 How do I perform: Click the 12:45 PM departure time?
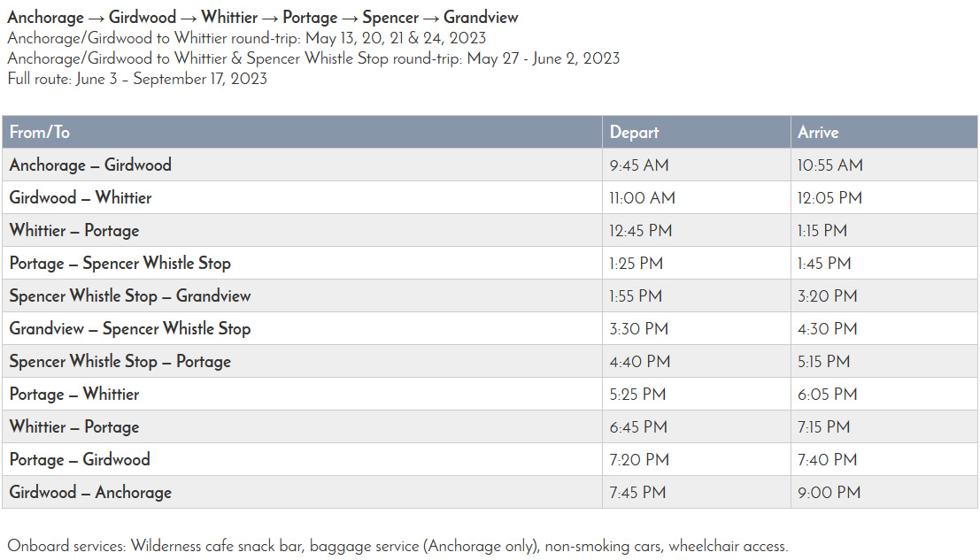point(640,231)
